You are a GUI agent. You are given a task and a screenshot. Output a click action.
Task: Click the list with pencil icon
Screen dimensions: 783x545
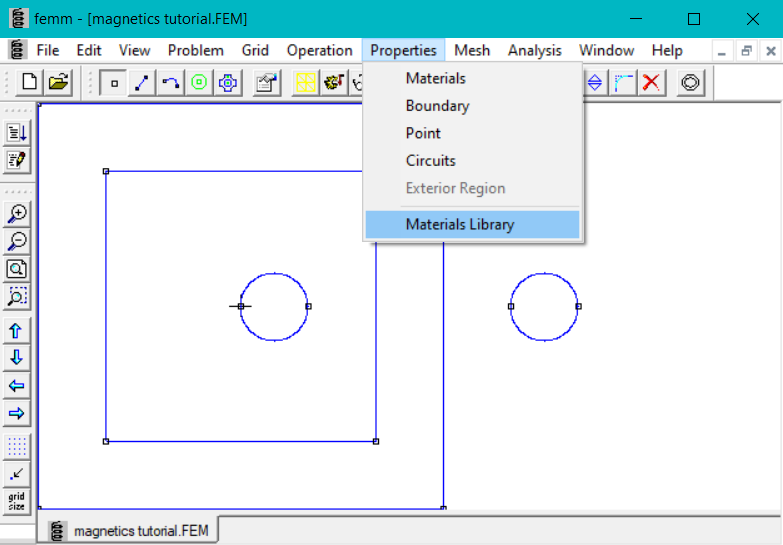coord(17,160)
